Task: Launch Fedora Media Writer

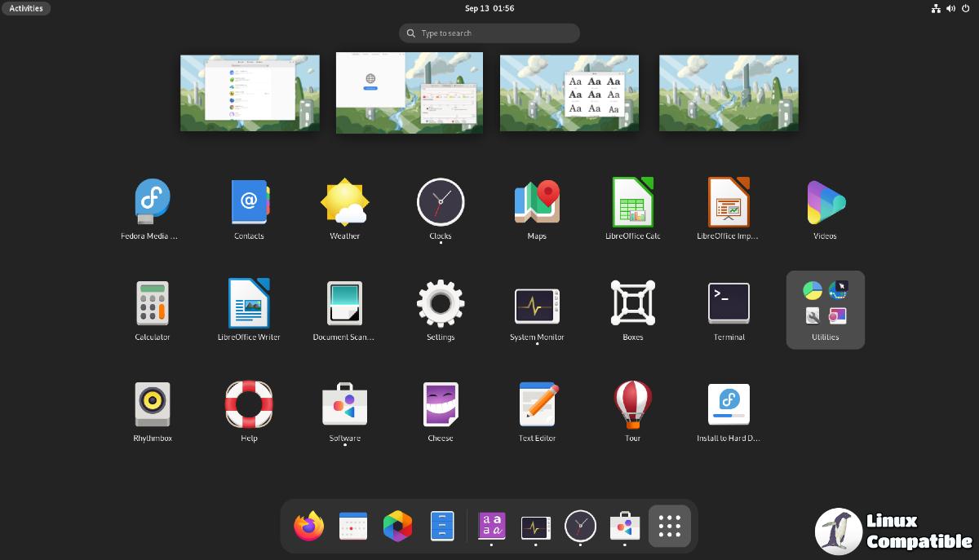Action: tap(152, 201)
